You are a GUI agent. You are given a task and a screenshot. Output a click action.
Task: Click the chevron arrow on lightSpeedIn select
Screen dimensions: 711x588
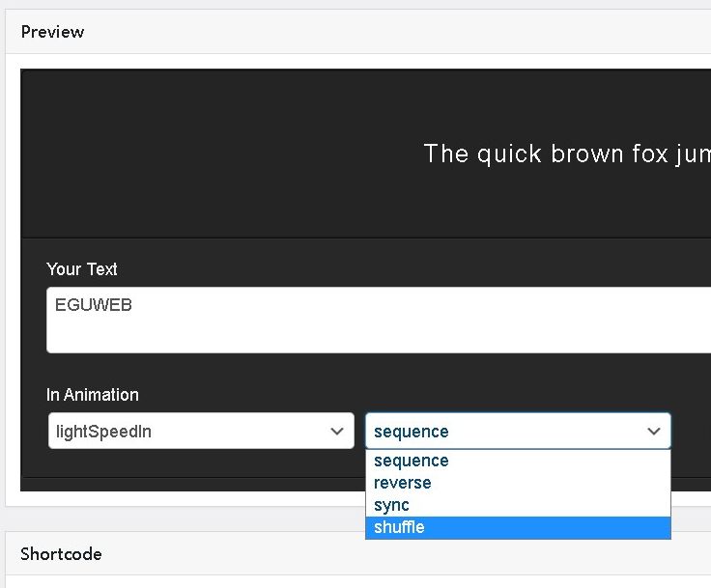[337, 432]
